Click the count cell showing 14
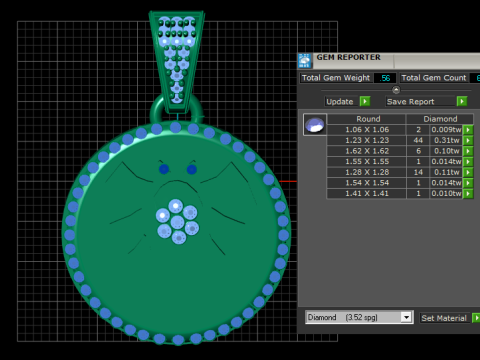Image resolution: width=480 pixels, height=360 pixels. coord(418,172)
